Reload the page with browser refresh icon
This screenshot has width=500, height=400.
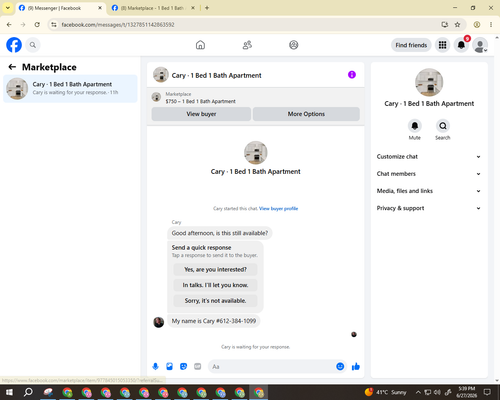(x=37, y=25)
